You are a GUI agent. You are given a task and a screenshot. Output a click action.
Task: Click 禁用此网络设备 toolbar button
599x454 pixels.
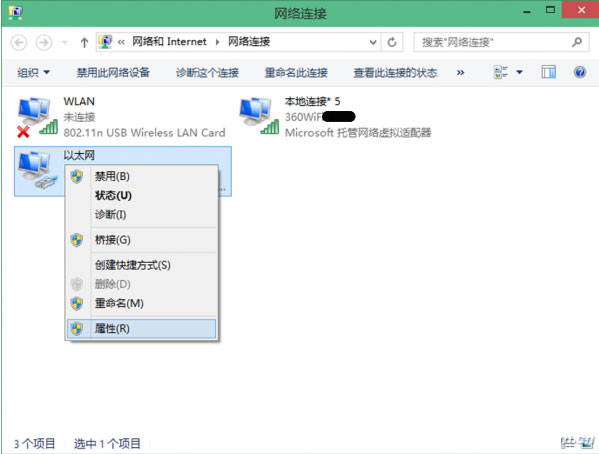point(113,72)
